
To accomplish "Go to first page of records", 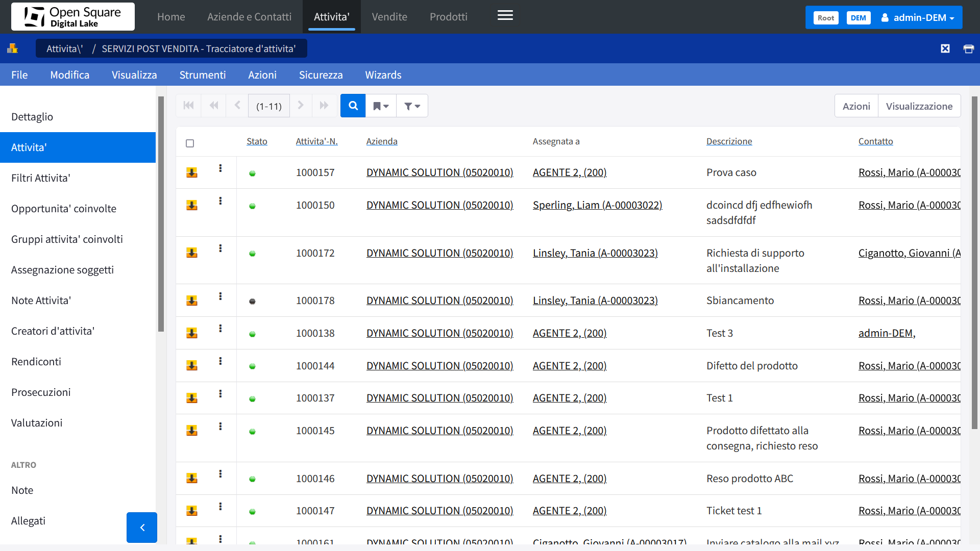I will click(188, 106).
